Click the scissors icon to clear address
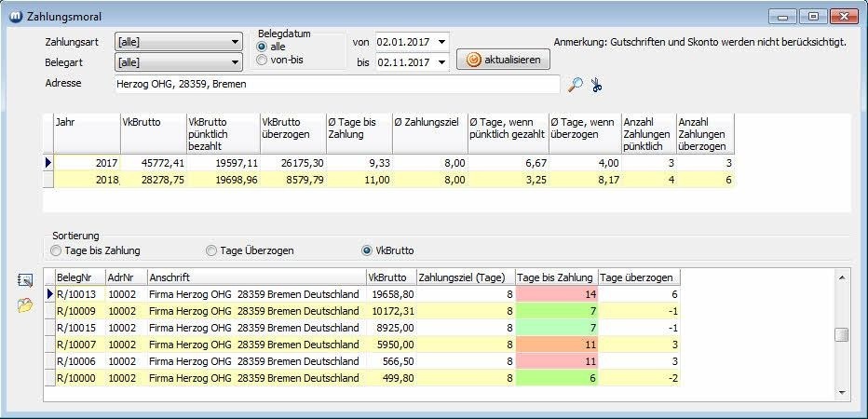This screenshot has width=868, height=419. coord(597,85)
